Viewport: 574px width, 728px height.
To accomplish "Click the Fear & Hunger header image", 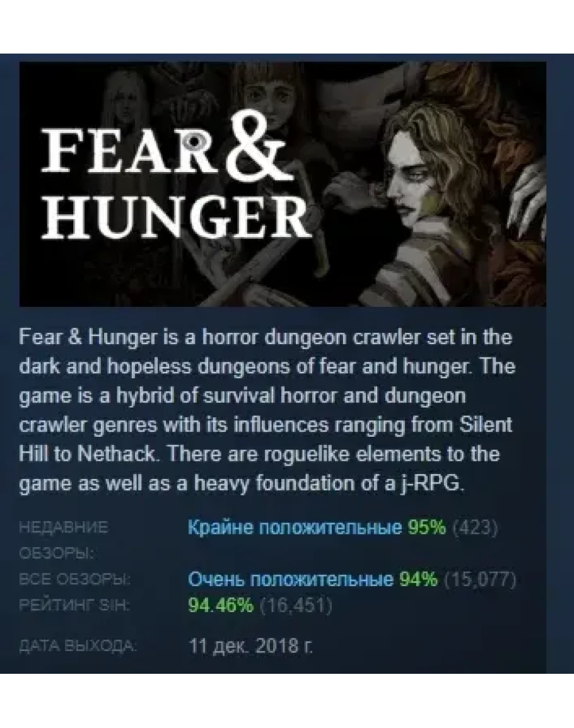I will pos(283,184).
